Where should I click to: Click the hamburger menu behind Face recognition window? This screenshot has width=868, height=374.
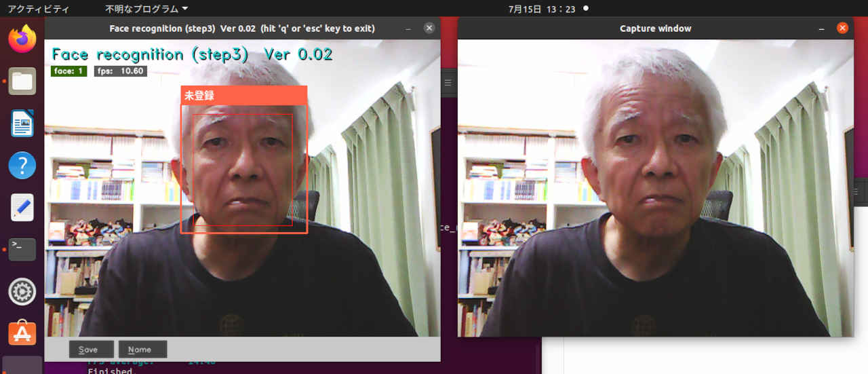coord(448,82)
